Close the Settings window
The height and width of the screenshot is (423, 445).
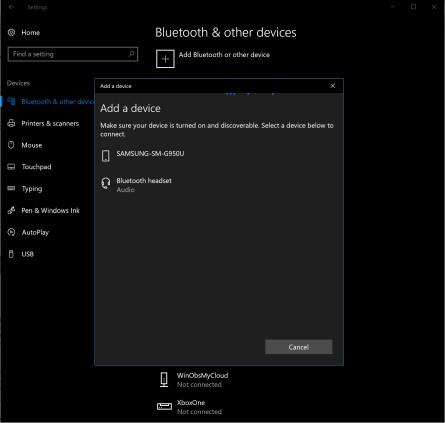(434, 7)
